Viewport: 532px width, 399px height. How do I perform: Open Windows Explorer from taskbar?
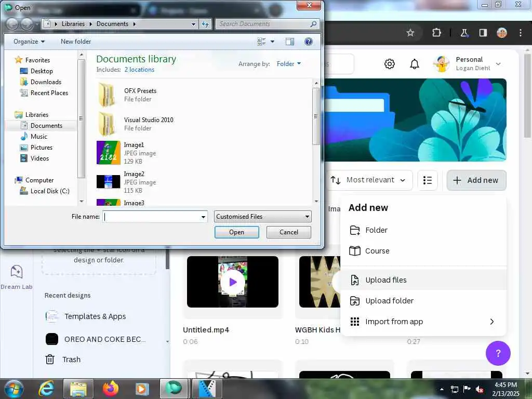78,389
